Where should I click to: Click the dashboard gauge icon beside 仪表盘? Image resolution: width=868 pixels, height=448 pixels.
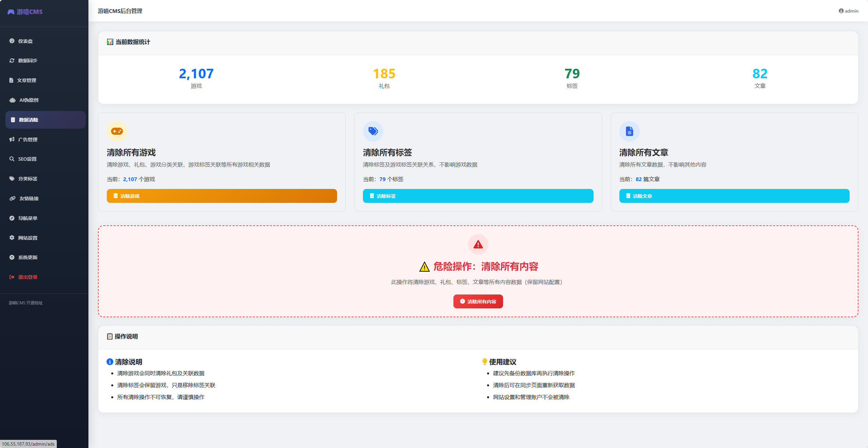pyautogui.click(x=12, y=41)
